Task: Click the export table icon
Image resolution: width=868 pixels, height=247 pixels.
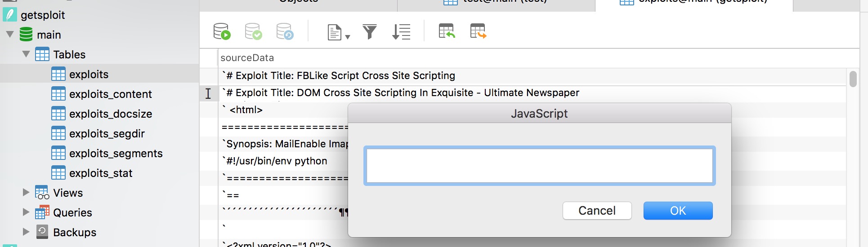Action: point(478,31)
